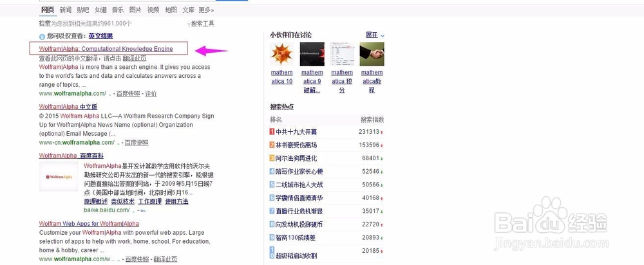Open 搜索工具 filter options

coord(202,24)
